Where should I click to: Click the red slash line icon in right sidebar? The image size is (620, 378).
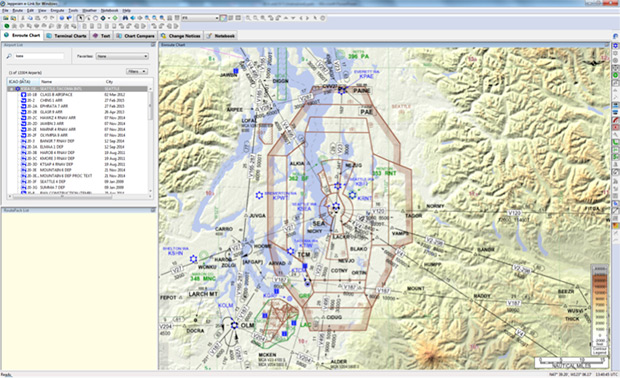[x=616, y=119]
